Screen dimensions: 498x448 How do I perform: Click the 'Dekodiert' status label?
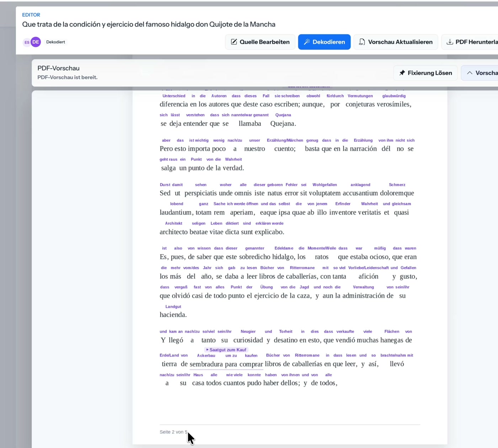pos(55,42)
